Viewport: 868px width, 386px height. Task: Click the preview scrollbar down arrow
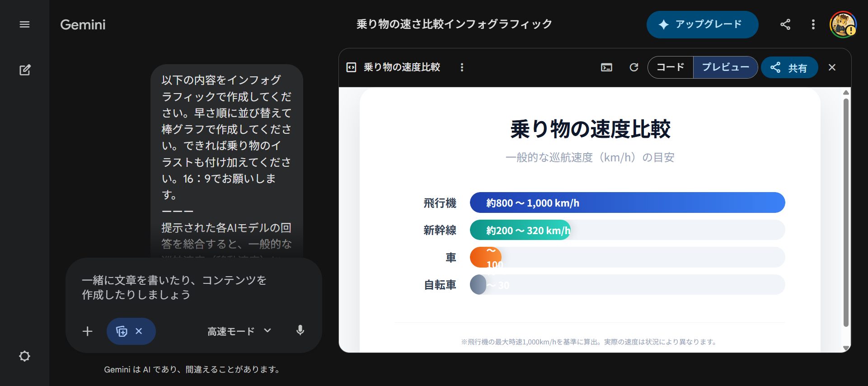pos(846,348)
